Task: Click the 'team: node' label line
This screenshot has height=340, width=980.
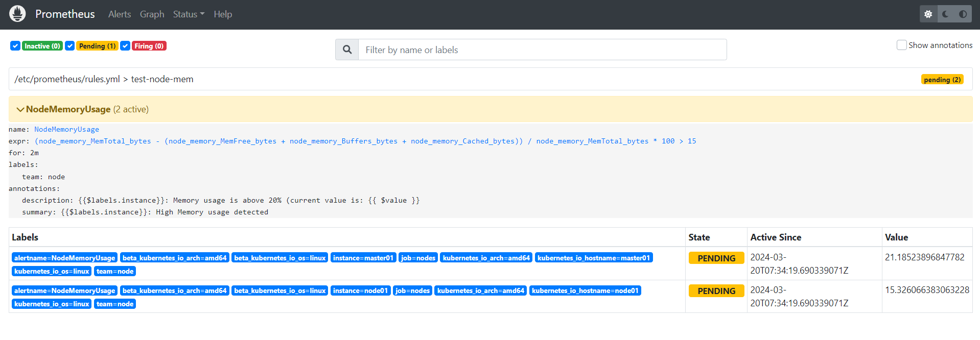Action: pyautogui.click(x=43, y=177)
